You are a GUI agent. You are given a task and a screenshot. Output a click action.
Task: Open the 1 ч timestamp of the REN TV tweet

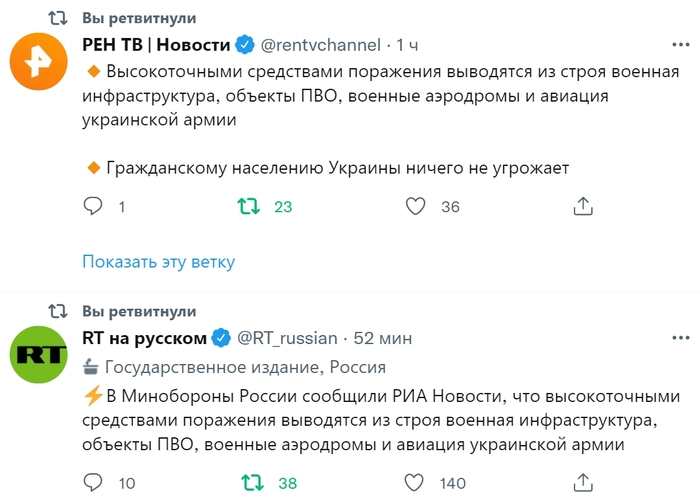pyautogui.click(x=407, y=45)
